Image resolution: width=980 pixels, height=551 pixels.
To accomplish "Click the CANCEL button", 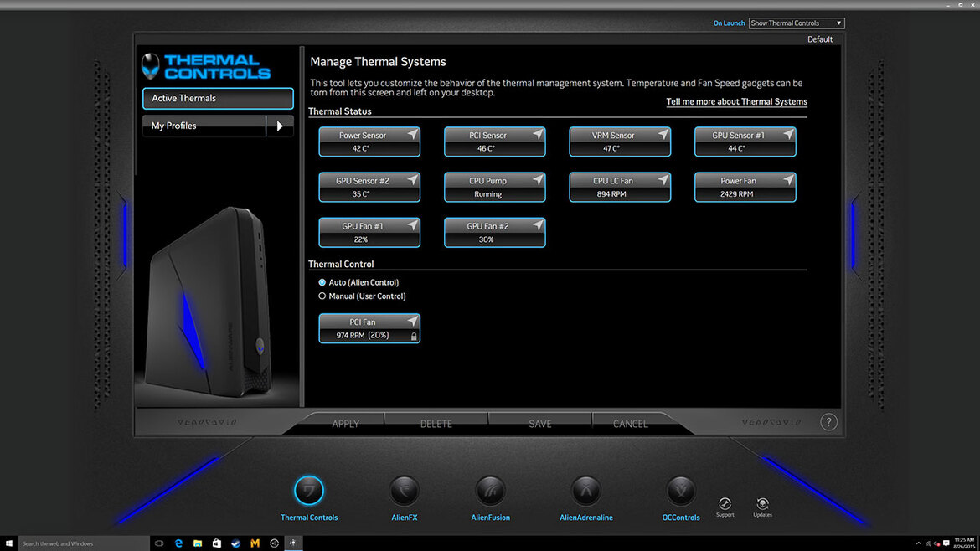I will [631, 424].
